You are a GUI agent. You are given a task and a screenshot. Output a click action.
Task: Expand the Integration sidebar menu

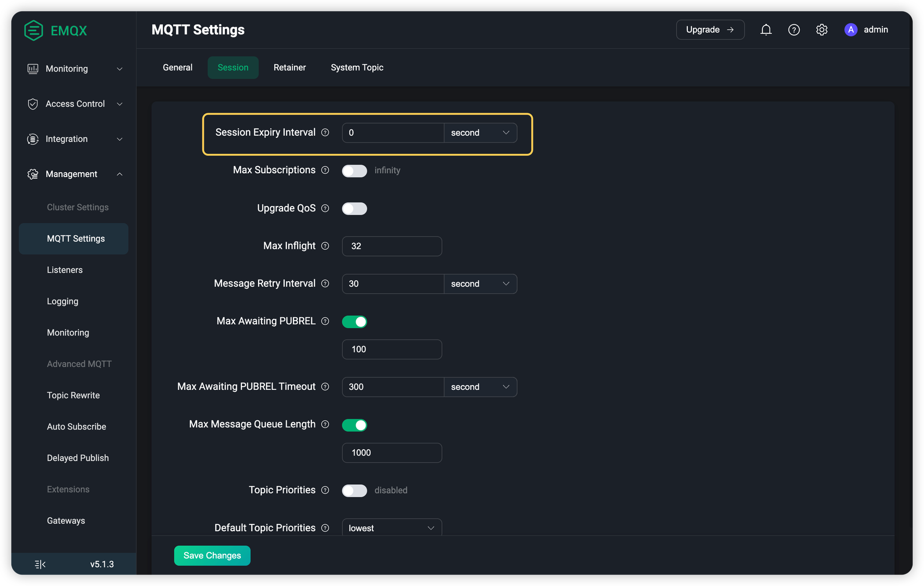click(x=74, y=139)
